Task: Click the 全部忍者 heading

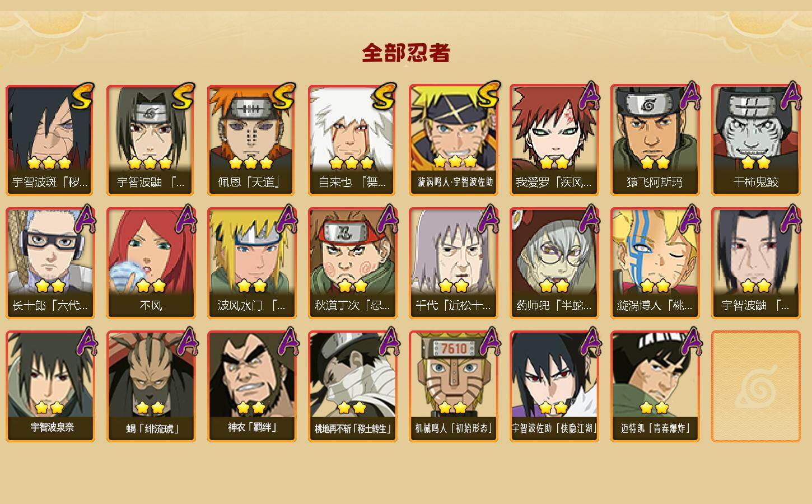Action: coord(406,53)
